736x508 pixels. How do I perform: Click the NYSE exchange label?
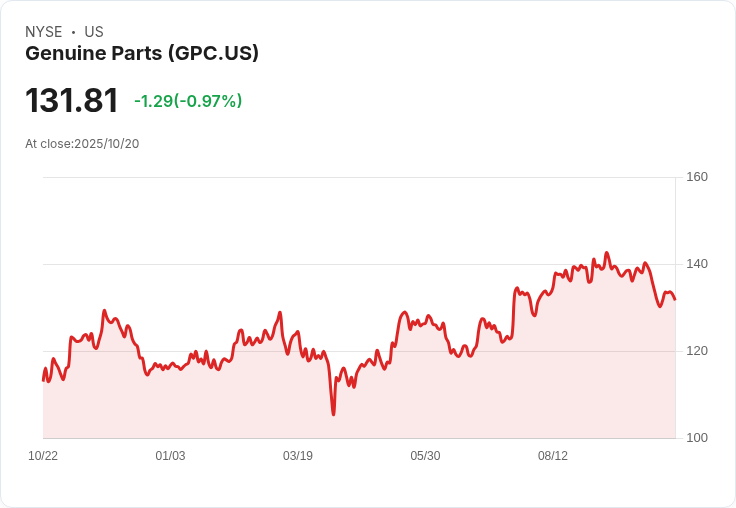coord(44,32)
